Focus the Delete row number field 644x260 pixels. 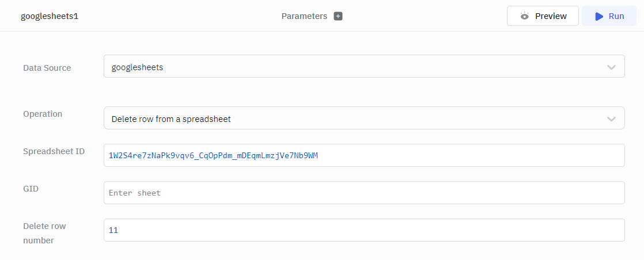pyautogui.click(x=364, y=230)
